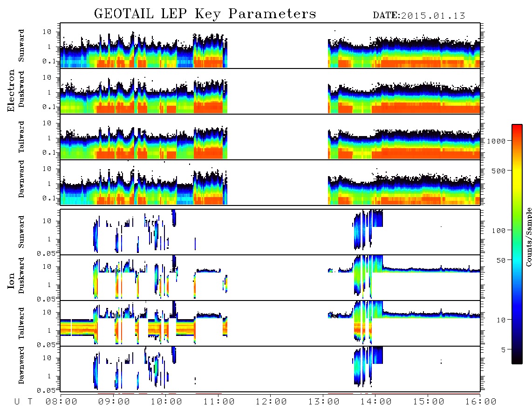Click the 100 color bar tick label
532x410 pixels.
point(499,231)
